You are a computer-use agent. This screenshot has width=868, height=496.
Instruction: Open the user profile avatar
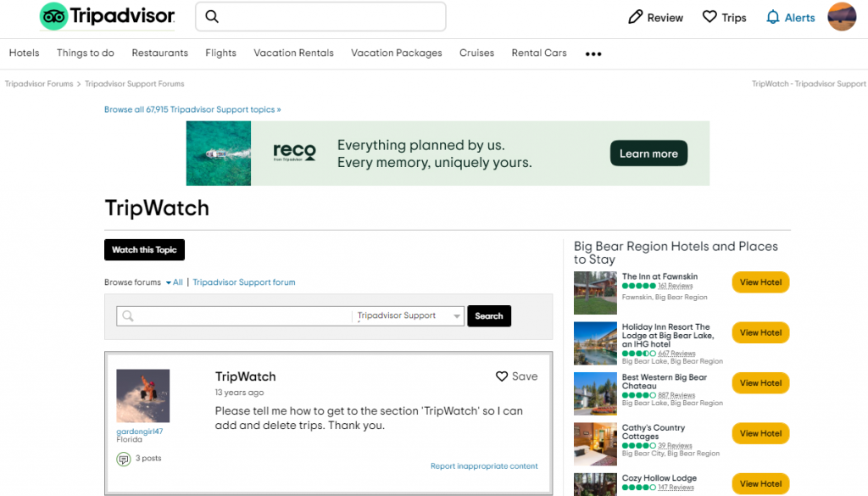(x=842, y=17)
